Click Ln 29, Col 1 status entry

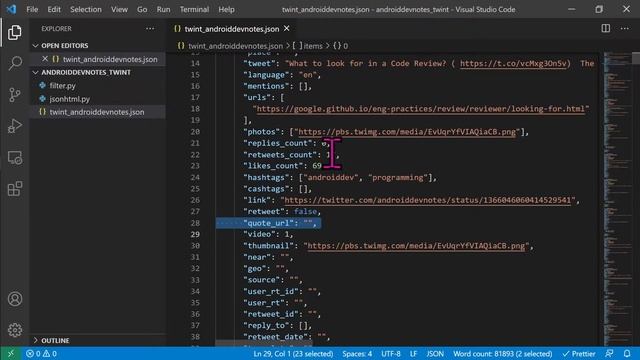[x=293, y=353]
